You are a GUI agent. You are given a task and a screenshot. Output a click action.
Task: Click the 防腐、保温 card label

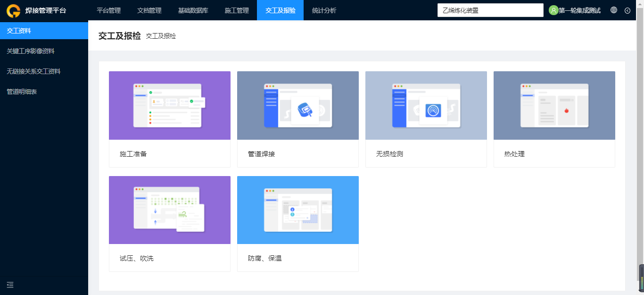(x=265, y=258)
